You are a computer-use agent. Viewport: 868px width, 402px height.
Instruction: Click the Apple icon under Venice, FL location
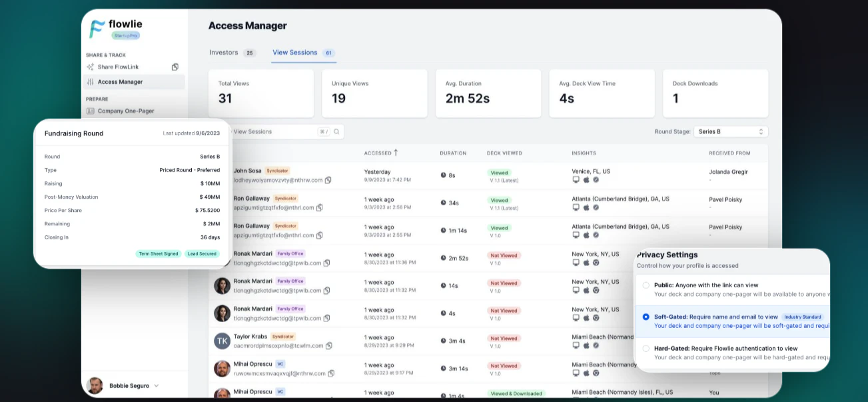[585, 180]
